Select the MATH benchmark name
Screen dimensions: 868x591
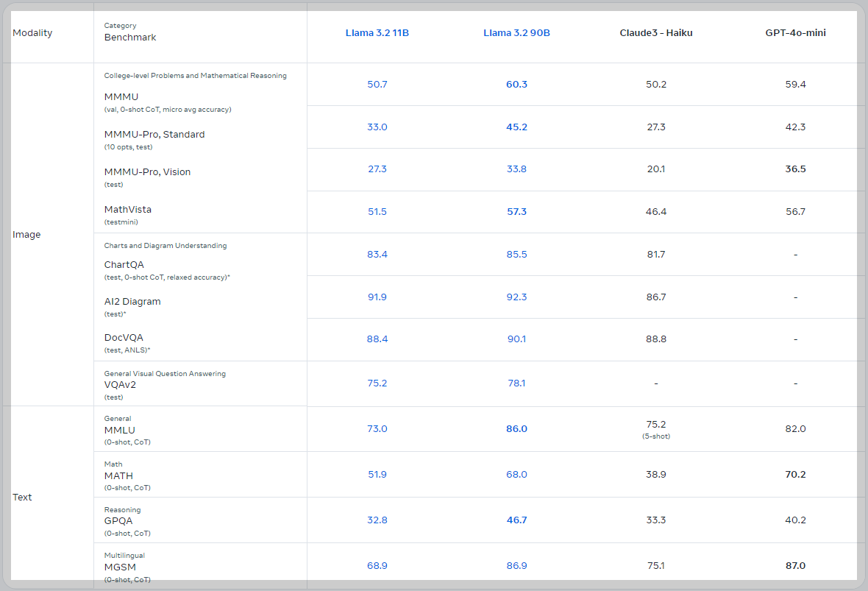coord(118,475)
